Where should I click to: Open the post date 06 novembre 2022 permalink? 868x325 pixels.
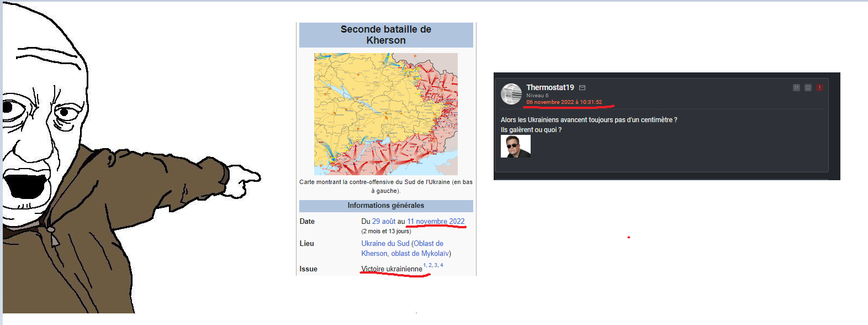click(564, 102)
